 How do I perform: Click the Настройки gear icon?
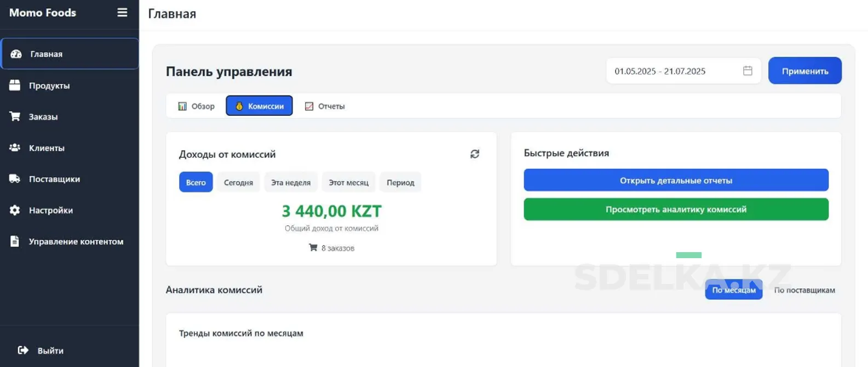point(15,210)
